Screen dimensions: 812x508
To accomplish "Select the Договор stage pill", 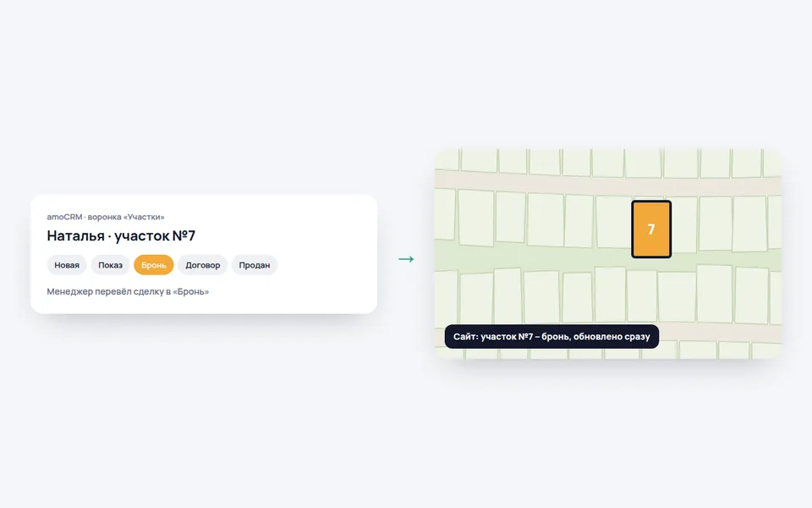I will (202, 265).
